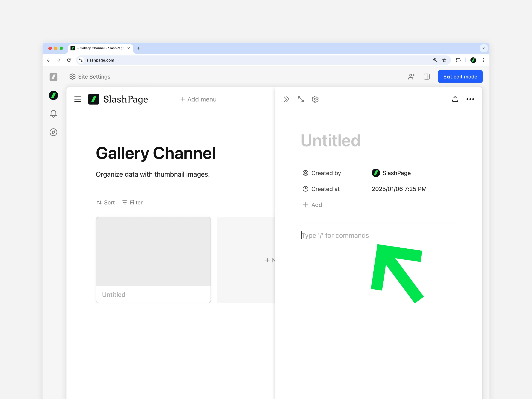This screenshot has height=399, width=532.
Task: Open the hamburger menu next to SlashPage
Action: click(x=78, y=99)
